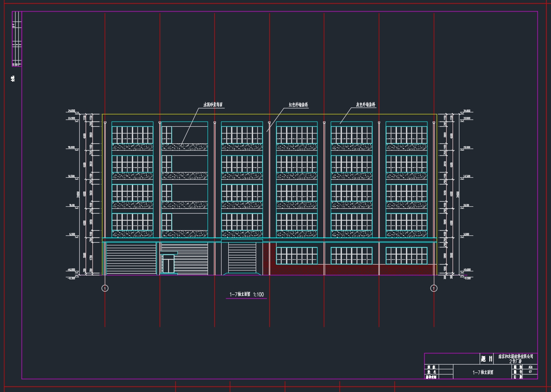
Task: Select the 灰色外墙涂料 annotation label
Action: click(x=366, y=105)
